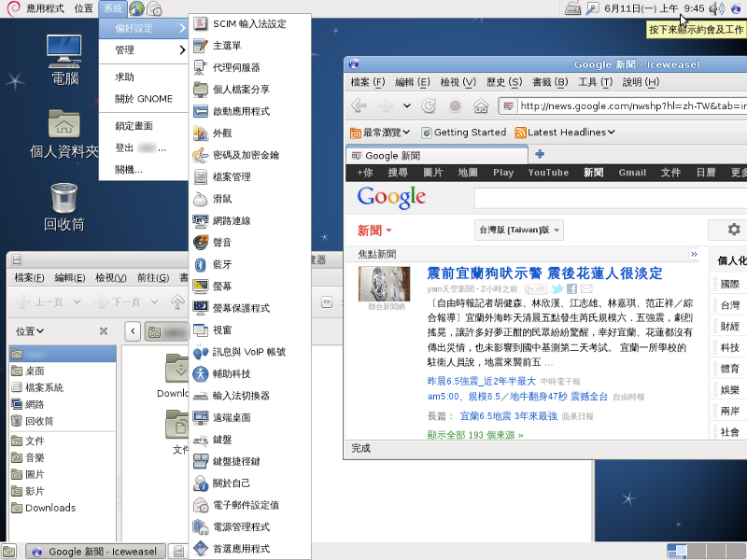Viewport: 747px width, 560px height.
Task: Click the 螢幕保護程式 screensaver icon
Action: click(x=201, y=308)
